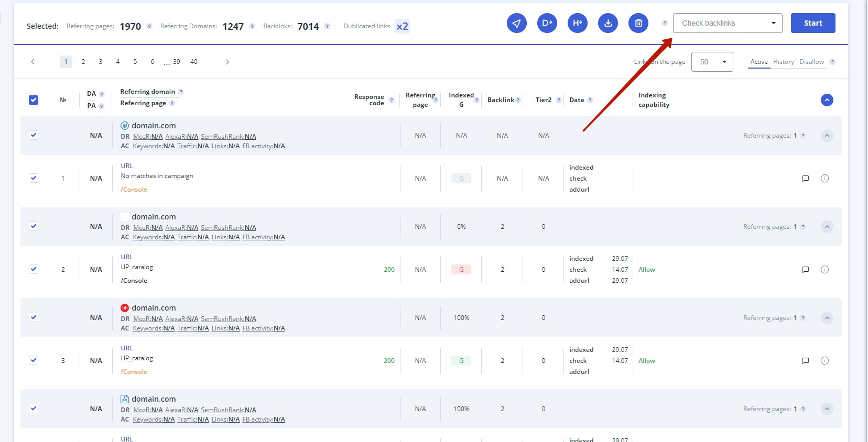Open comment icon for row 2
Image resolution: width=868 pixels, height=442 pixels.
[806, 270]
